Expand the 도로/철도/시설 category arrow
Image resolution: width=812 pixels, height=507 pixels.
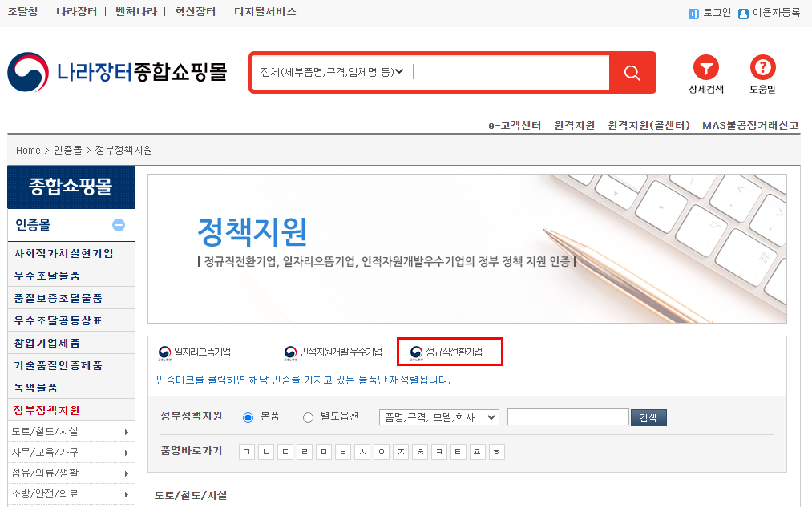click(x=127, y=432)
